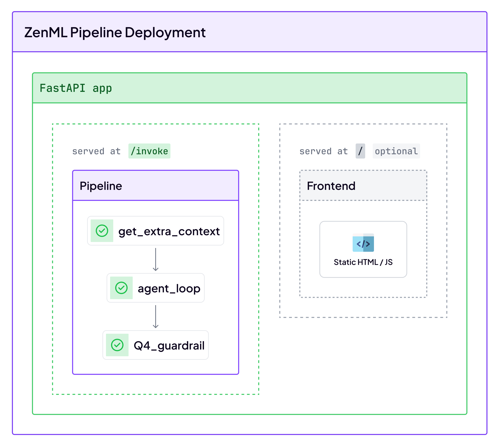Click the code brackets frontend icon
This screenshot has width=503, height=448.
363,243
